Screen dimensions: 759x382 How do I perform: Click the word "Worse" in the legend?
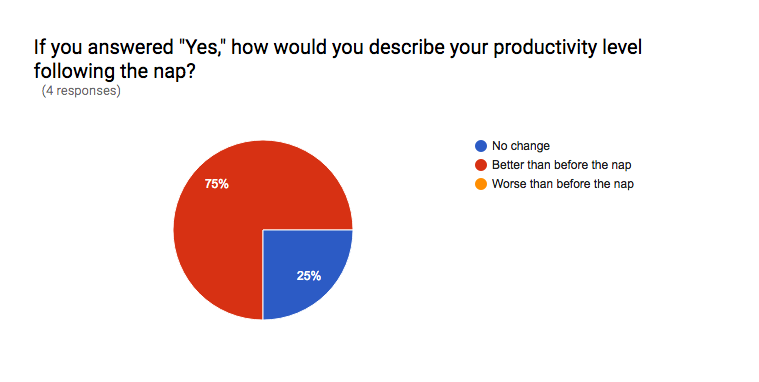tap(507, 184)
